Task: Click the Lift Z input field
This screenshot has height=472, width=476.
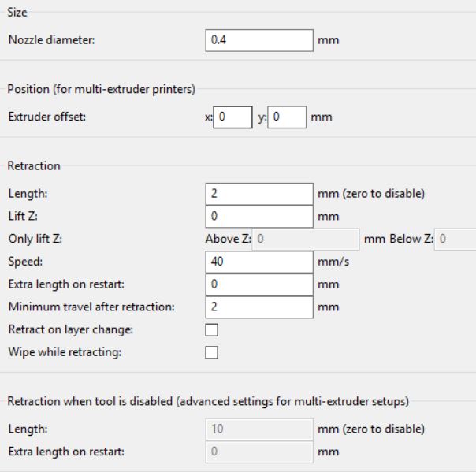Action: click(259, 217)
